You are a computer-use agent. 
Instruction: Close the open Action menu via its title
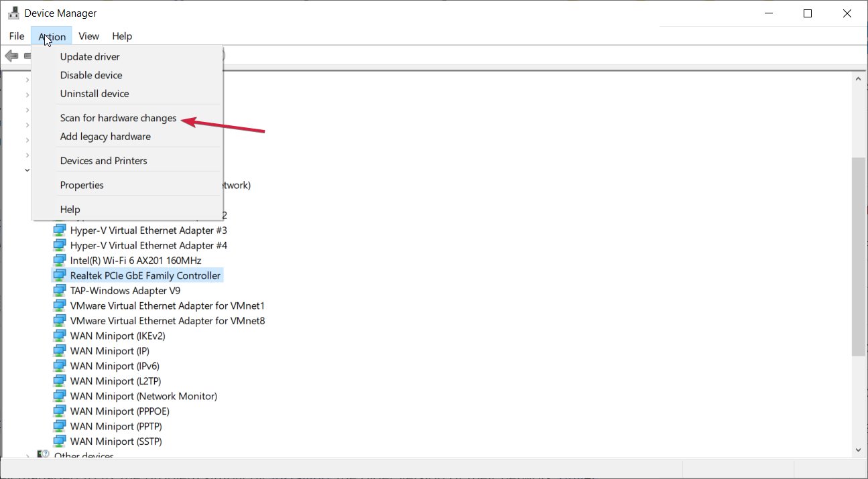(x=52, y=36)
